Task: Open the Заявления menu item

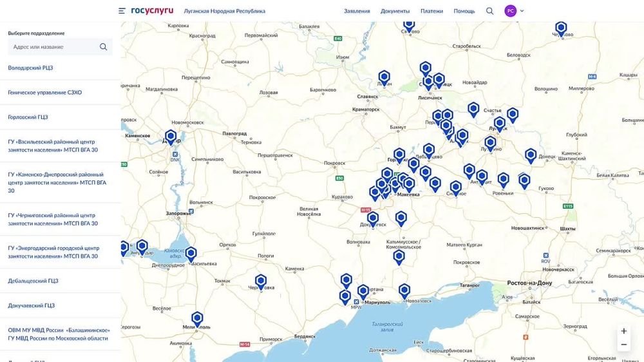Action: tap(357, 11)
